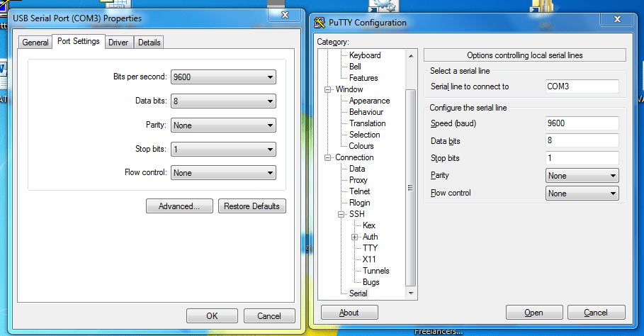644x336 pixels.
Task: Click Restore Defaults button
Action: click(x=252, y=206)
